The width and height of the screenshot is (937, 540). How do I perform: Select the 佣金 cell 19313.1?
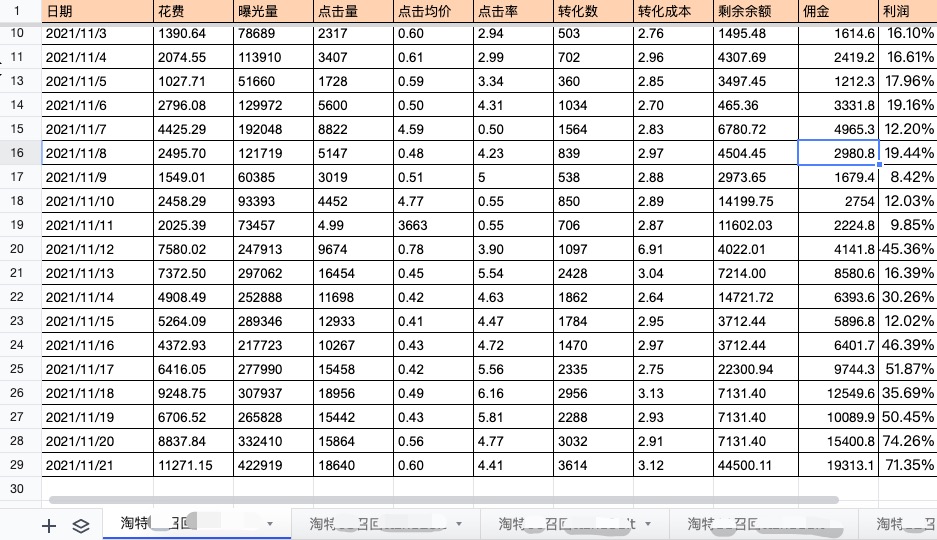(838, 465)
